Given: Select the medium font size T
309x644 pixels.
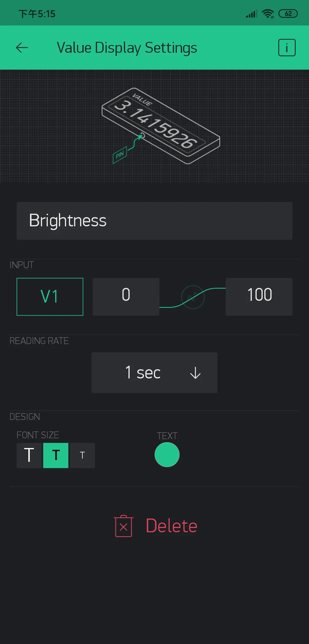Looking at the screenshot, I should [56, 455].
